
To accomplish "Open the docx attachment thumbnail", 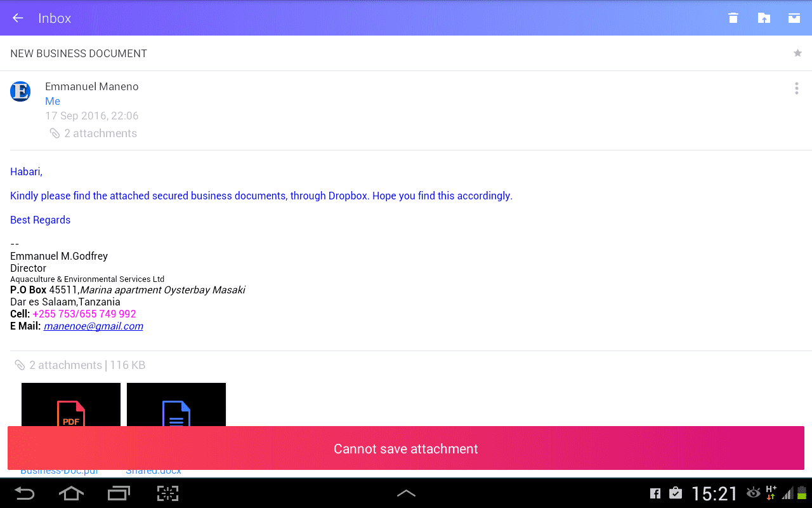I will pyautogui.click(x=176, y=405).
